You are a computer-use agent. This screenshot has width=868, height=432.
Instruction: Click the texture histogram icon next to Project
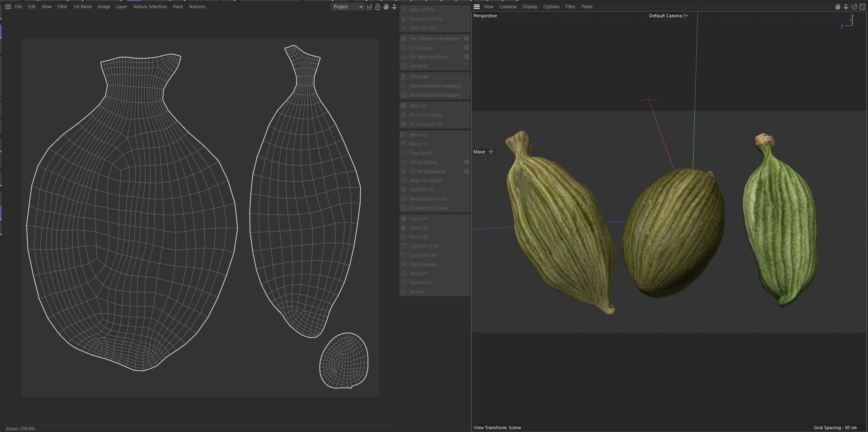pos(369,7)
